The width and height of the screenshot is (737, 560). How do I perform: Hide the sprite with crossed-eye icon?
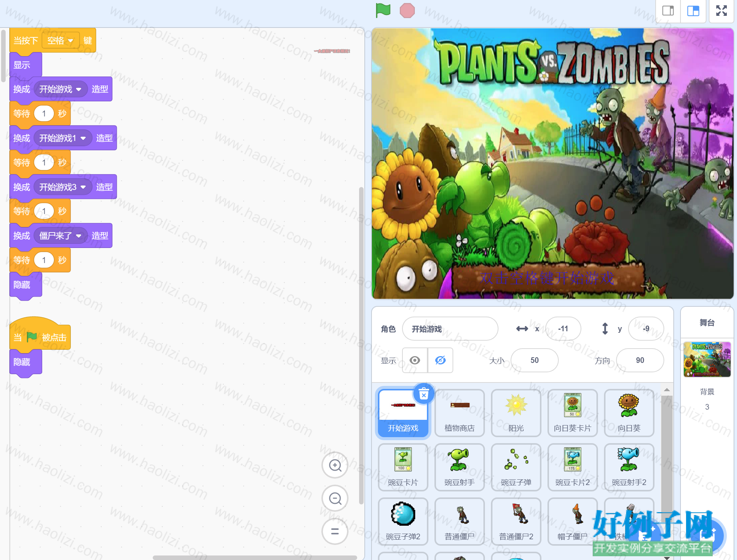coord(440,360)
